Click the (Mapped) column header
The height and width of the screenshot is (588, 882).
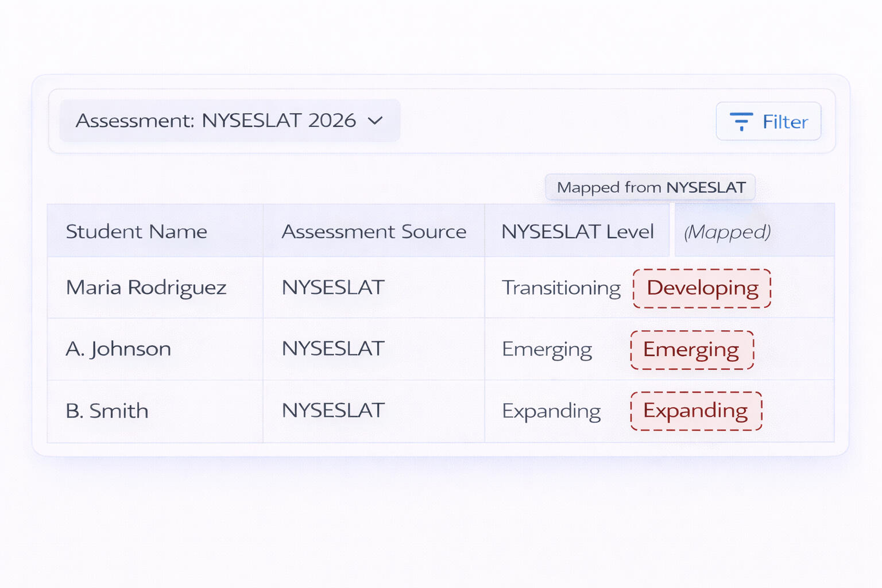[727, 231]
